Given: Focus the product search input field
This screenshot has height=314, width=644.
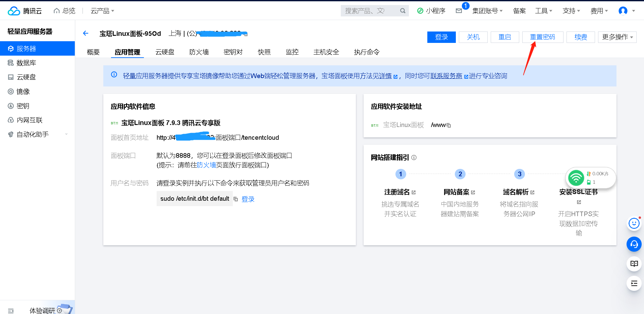Looking at the screenshot, I should (x=370, y=11).
